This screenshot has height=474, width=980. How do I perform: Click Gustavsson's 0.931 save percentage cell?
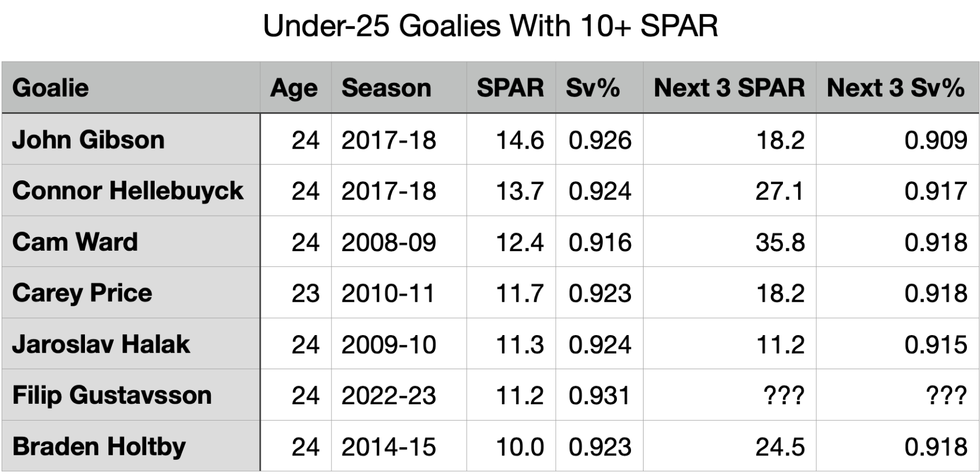tap(599, 396)
